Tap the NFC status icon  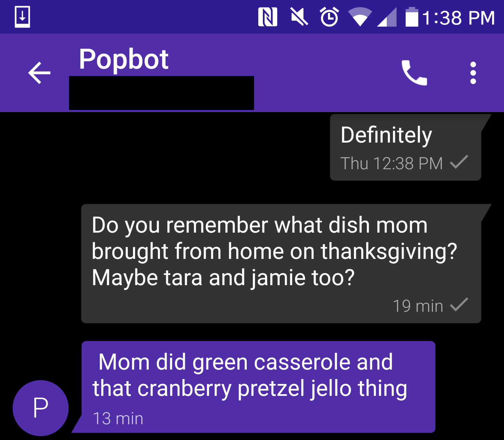(x=267, y=17)
